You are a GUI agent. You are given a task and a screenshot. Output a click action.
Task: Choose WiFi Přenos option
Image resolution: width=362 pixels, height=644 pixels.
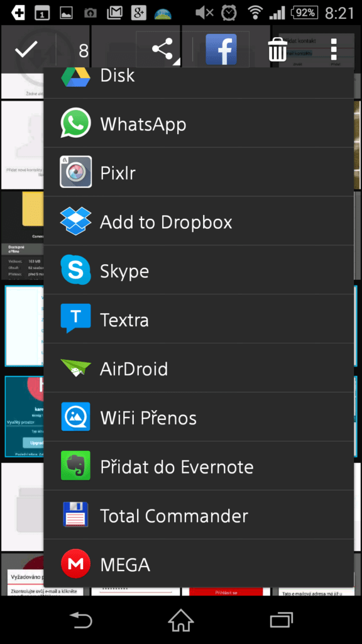[x=199, y=417]
